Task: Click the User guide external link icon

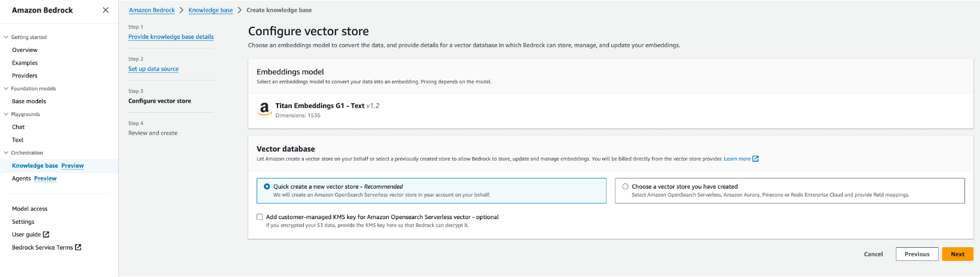Action: pyautogui.click(x=47, y=235)
